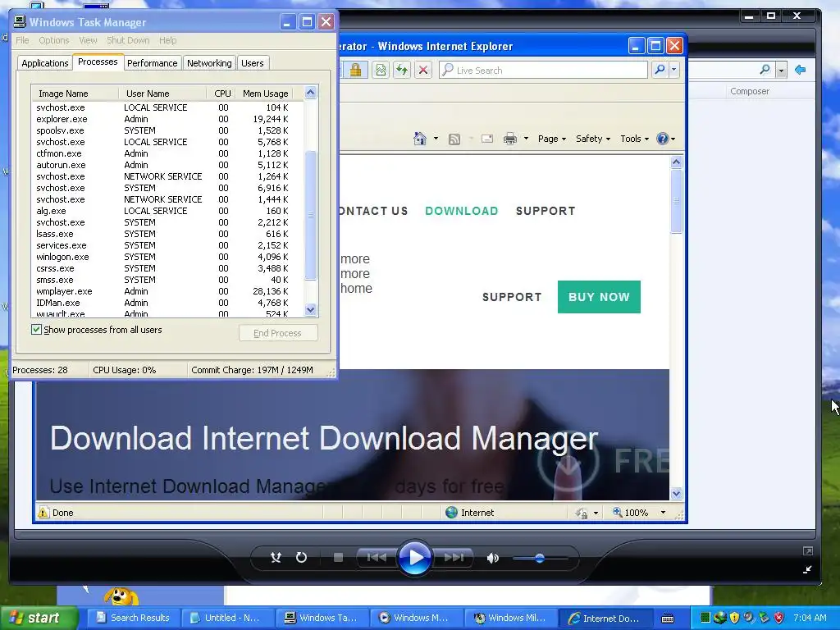Click the blue back arrow in Media Player
The width and height of the screenshot is (840, 630).
(x=801, y=70)
